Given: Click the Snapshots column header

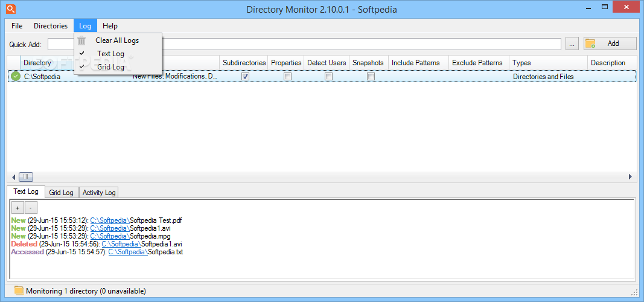Looking at the screenshot, I should pyautogui.click(x=369, y=63).
